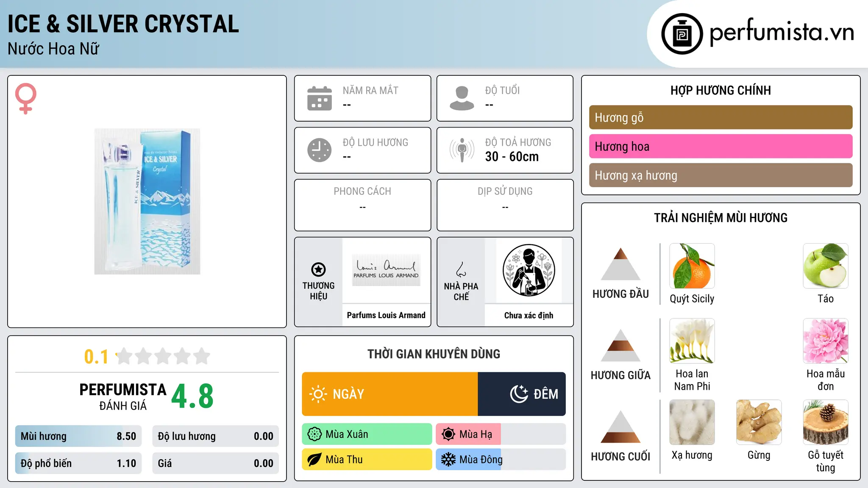Image resolution: width=868 pixels, height=488 pixels.
Task: Click the calendar icon beside Năm Ra Mắt
Action: click(320, 98)
